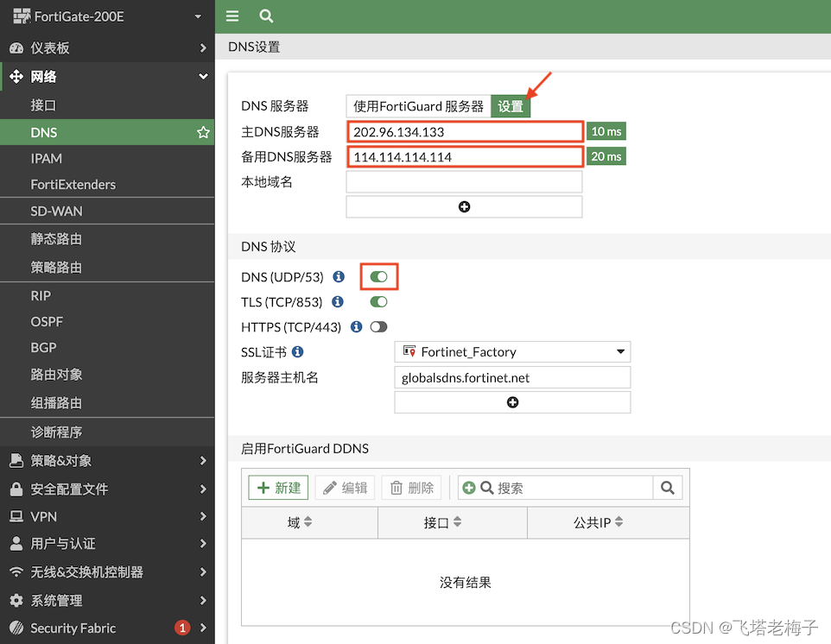
Task: Click the 编辑 button
Action: tap(345, 487)
